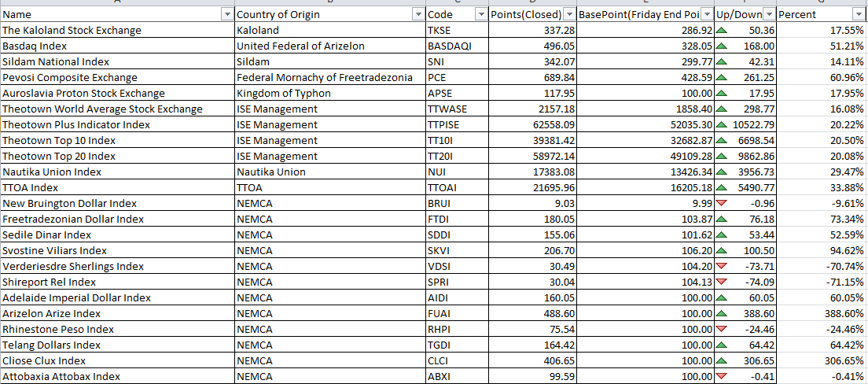Click red down arrow in Attobaxia Attobax row

click(x=721, y=377)
